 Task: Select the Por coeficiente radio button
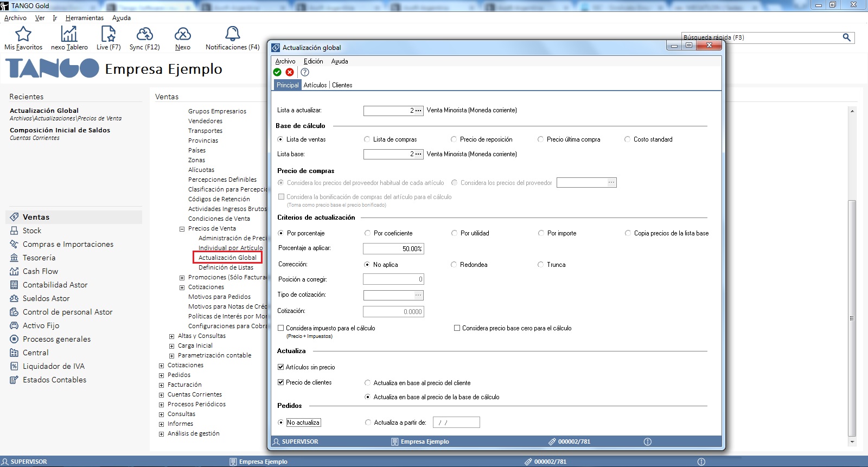(x=367, y=233)
